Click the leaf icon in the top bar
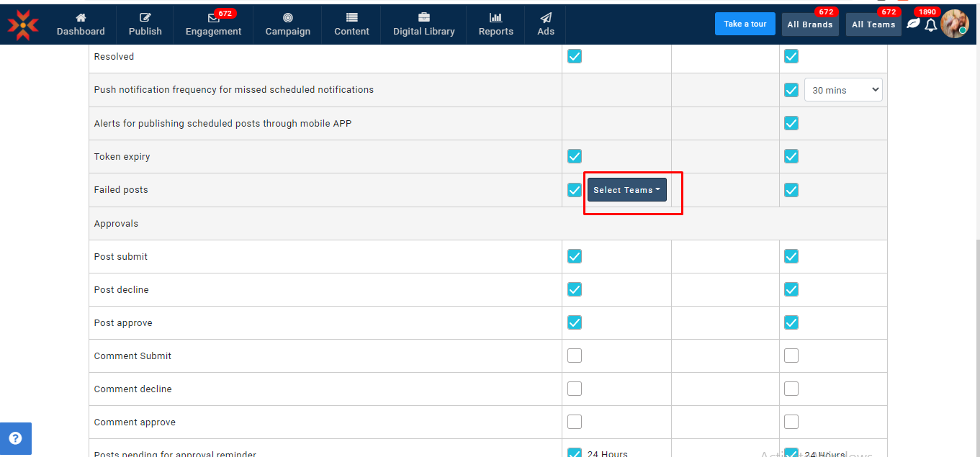 [x=913, y=24]
